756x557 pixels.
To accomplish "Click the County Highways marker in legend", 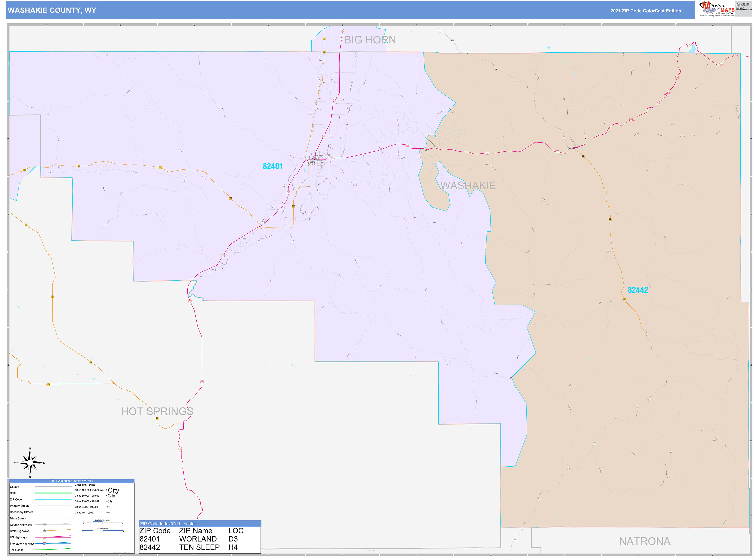I will [44, 525].
